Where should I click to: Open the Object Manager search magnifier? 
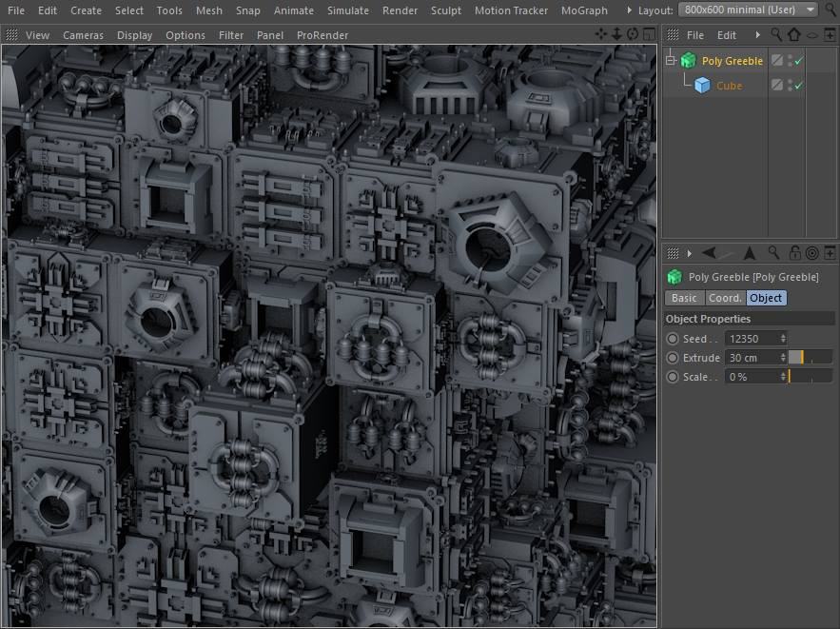point(775,35)
